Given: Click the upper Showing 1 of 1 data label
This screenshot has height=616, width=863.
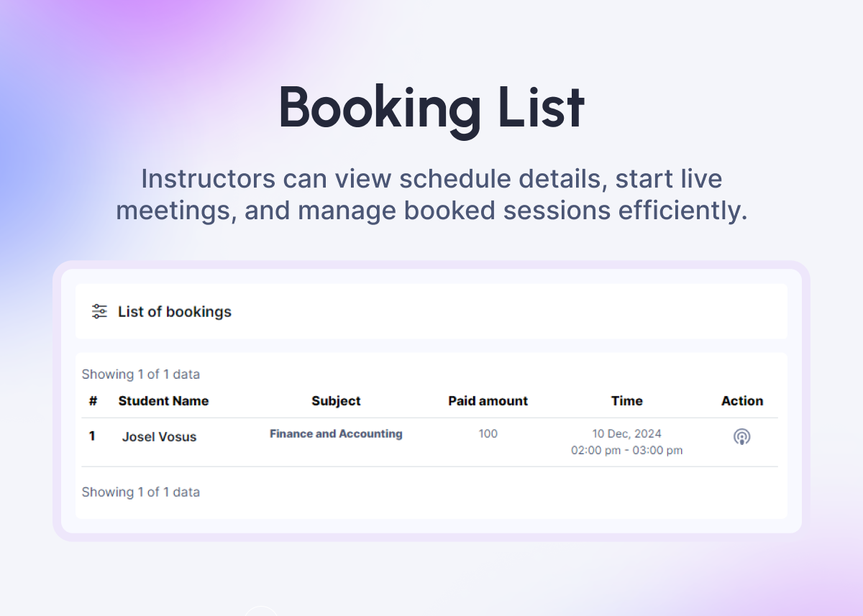Looking at the screenshot, I should pos(141,374).
